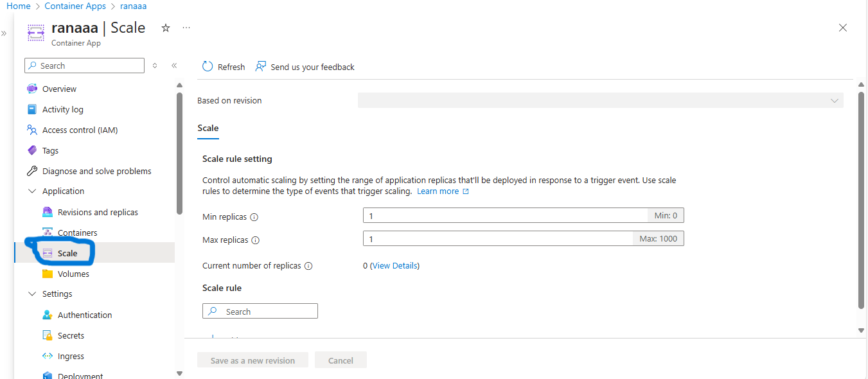Click Save as a new revision
This screenshot has width=868, height=379.
tap(252, 360)
